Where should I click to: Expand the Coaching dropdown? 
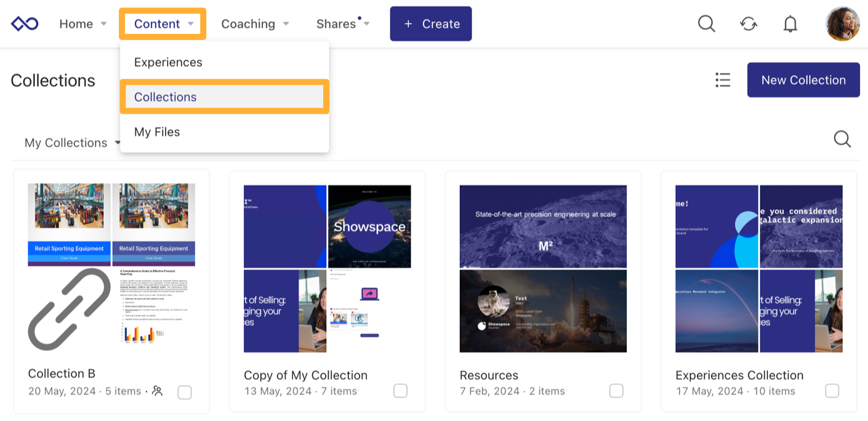click(255, 24)
